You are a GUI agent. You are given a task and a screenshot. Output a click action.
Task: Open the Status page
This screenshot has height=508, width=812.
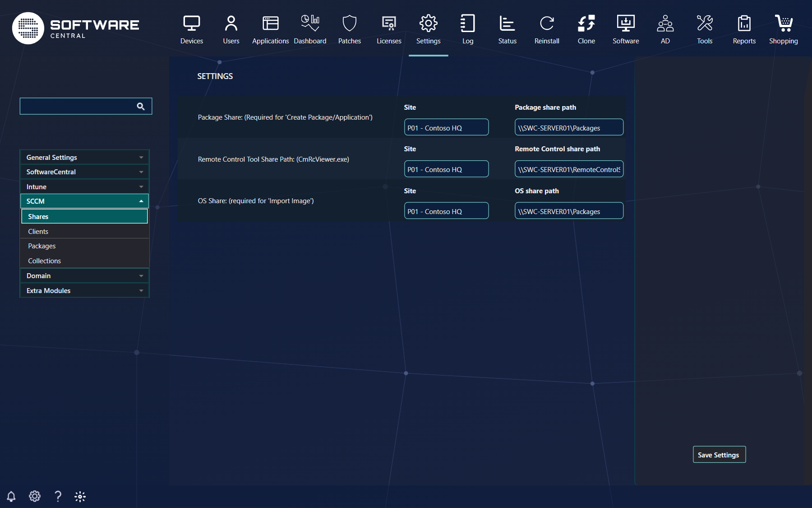pos(507,29)
